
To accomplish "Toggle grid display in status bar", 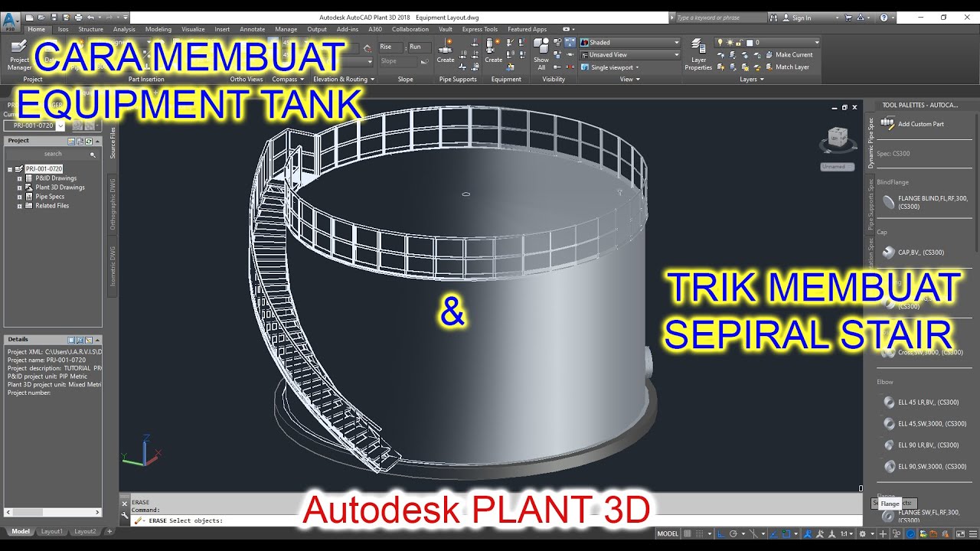I will (x=688, y=533).
